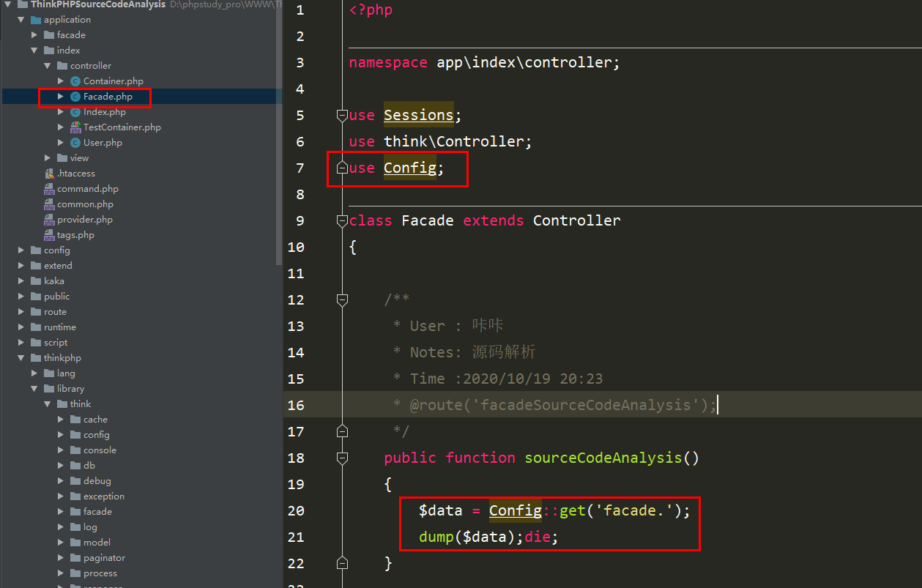
Task: Click the common.php file icon
Action: [49, 204]
